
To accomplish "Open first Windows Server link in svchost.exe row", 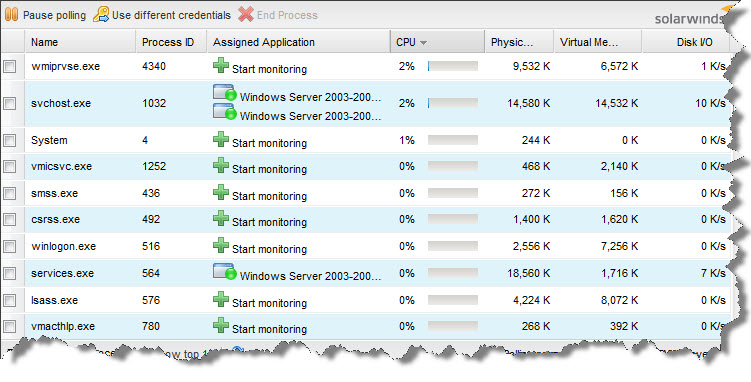I will [x=310, y=97].
